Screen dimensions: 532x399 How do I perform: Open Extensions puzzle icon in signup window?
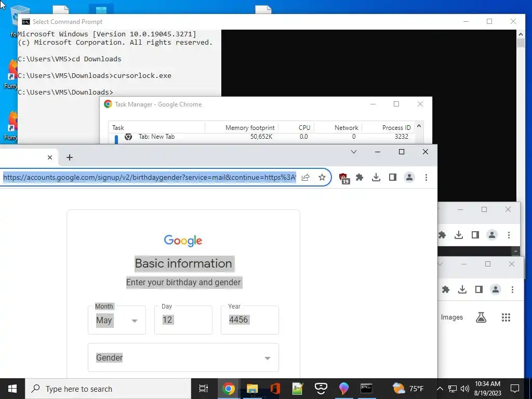360,178
